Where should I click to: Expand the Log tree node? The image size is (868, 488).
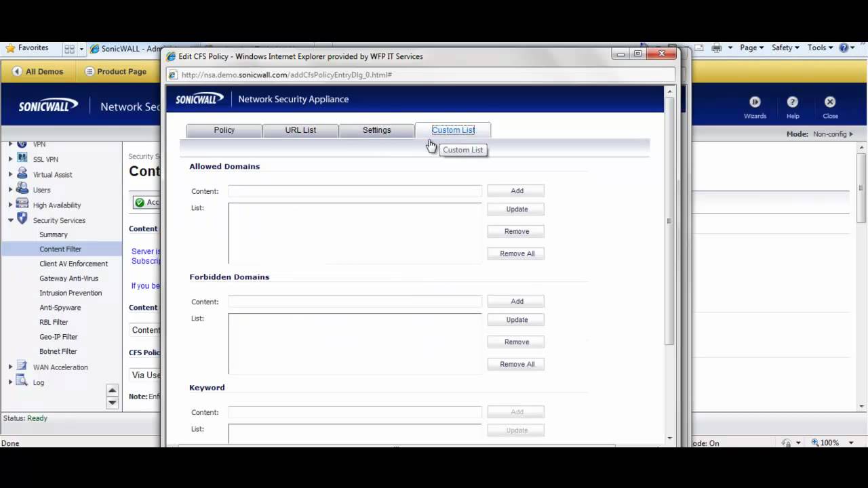(10, 382)
